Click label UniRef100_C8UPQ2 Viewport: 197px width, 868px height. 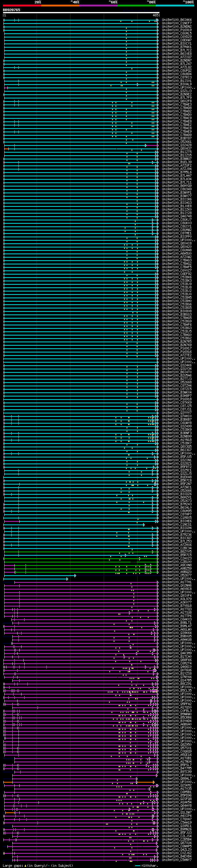(177, 71)
